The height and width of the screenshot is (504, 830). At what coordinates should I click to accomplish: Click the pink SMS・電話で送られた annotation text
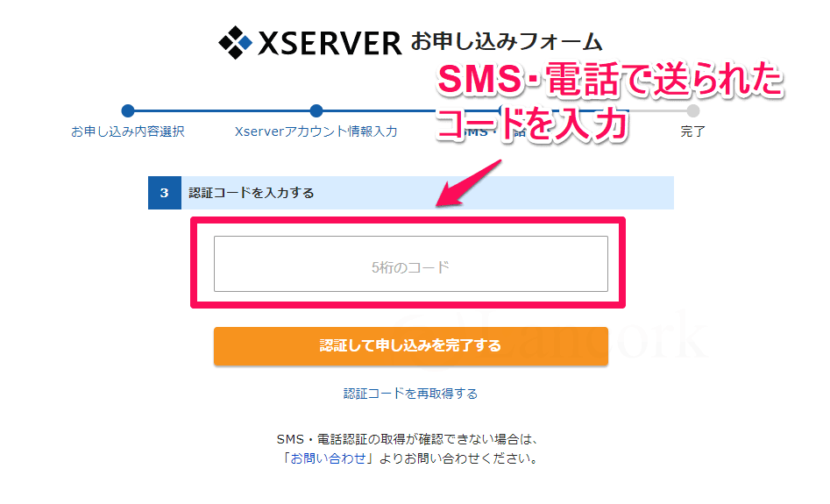[610, 80]
